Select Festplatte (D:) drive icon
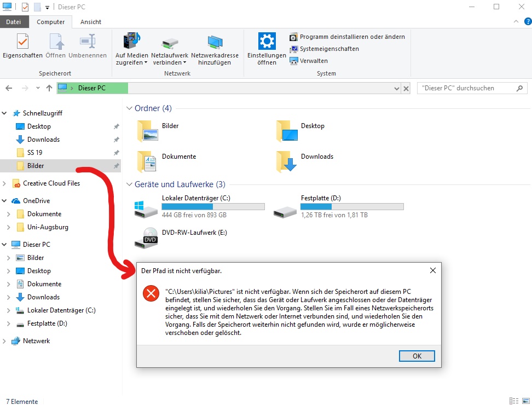532x405 pixels. click(x=285, y=212)
